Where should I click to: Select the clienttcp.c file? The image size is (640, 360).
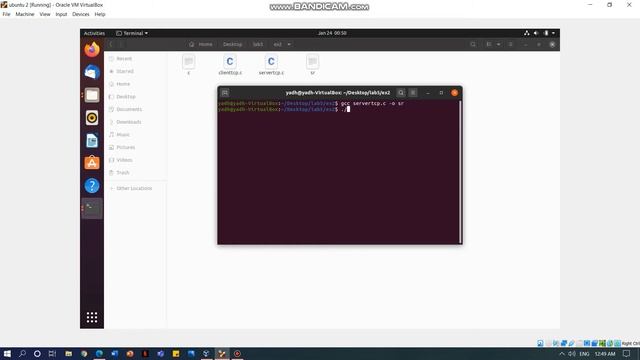point(230,64)
